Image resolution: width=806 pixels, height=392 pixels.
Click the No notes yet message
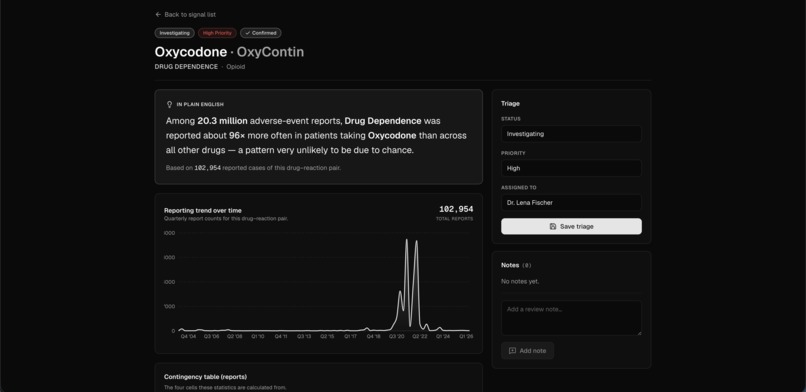pyautogui.click(x=520, y=282)
